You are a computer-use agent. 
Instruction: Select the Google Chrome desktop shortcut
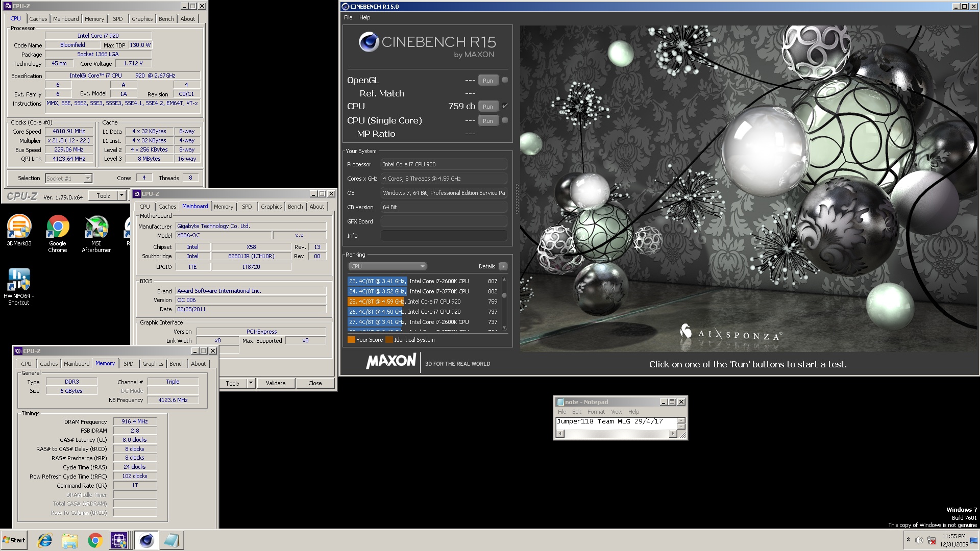58,234
